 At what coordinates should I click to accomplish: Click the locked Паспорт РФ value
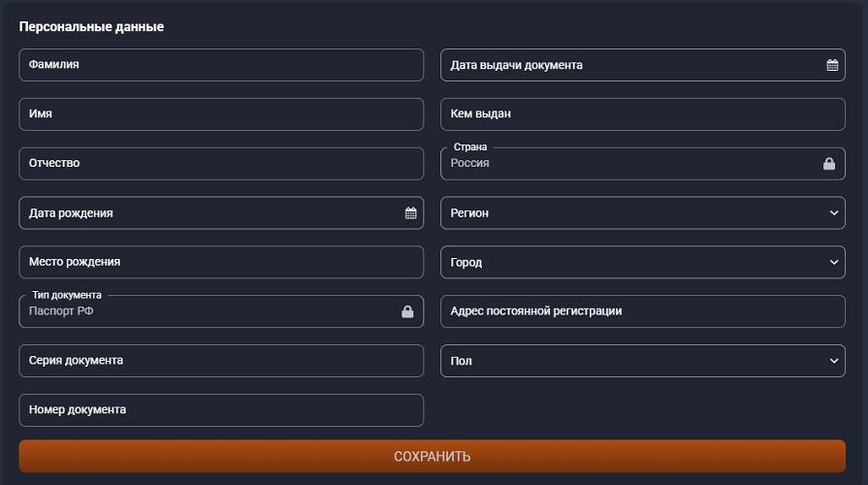pos(61,311)
